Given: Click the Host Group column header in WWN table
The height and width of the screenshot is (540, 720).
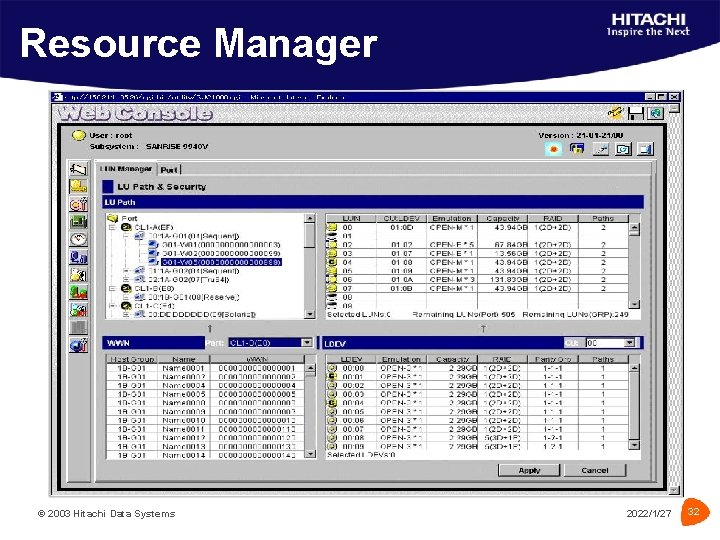Looking at the screenshot, I should coord(132,359).
